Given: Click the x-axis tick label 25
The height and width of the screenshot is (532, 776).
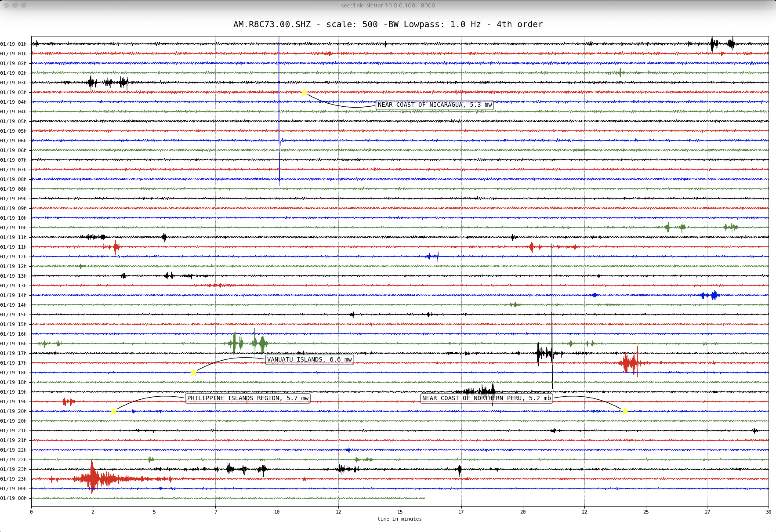Looking at the screenshot, I should point(646,512).
